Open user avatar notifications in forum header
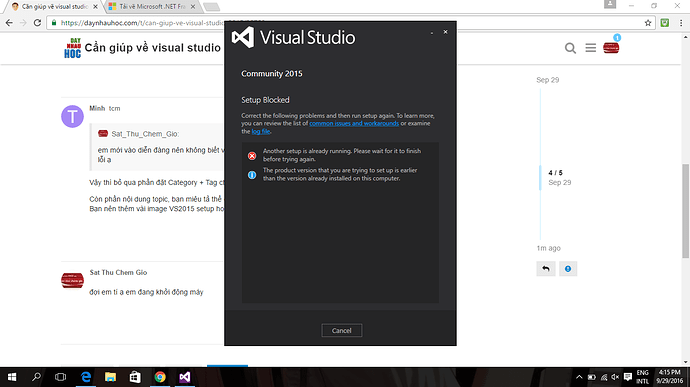Viewport: 690px width, 387px height. pyautogui.click(x=611, y=48)
